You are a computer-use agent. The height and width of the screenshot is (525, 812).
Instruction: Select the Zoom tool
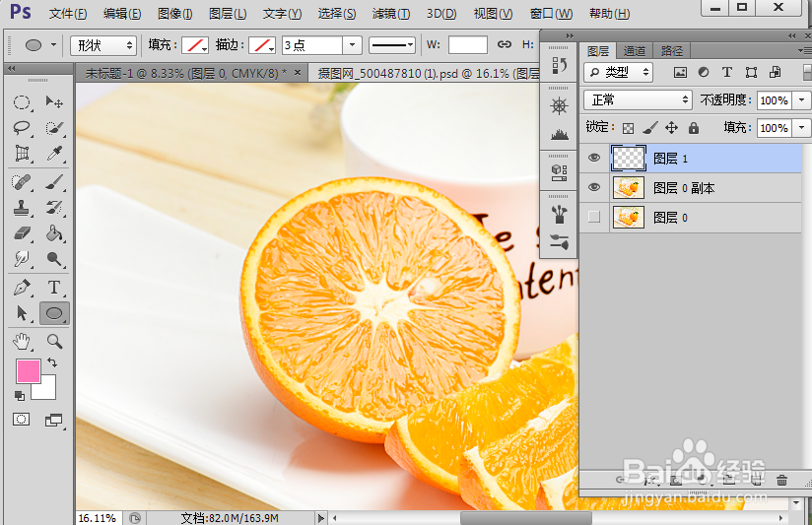54,342
